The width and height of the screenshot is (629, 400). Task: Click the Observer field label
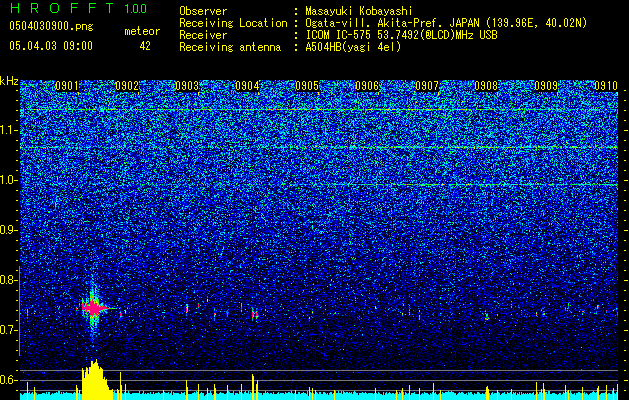coord(203,11)
